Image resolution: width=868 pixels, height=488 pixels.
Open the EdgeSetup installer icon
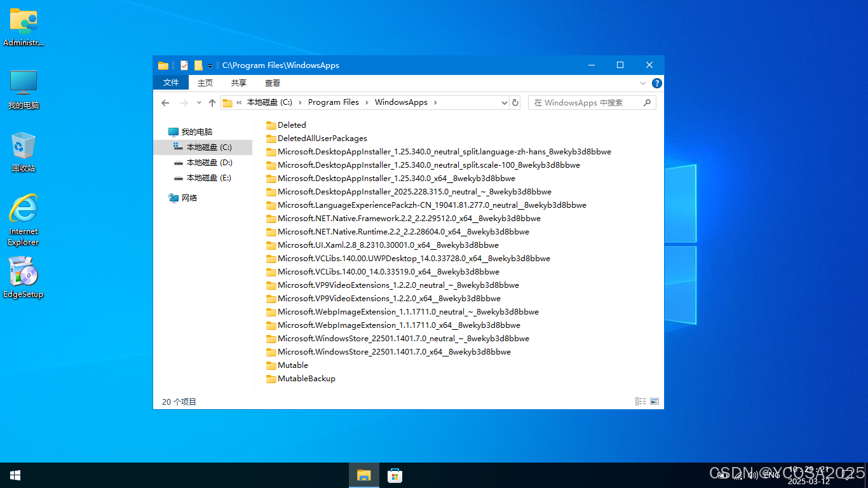pyautogui.click(x=24, y=278)
